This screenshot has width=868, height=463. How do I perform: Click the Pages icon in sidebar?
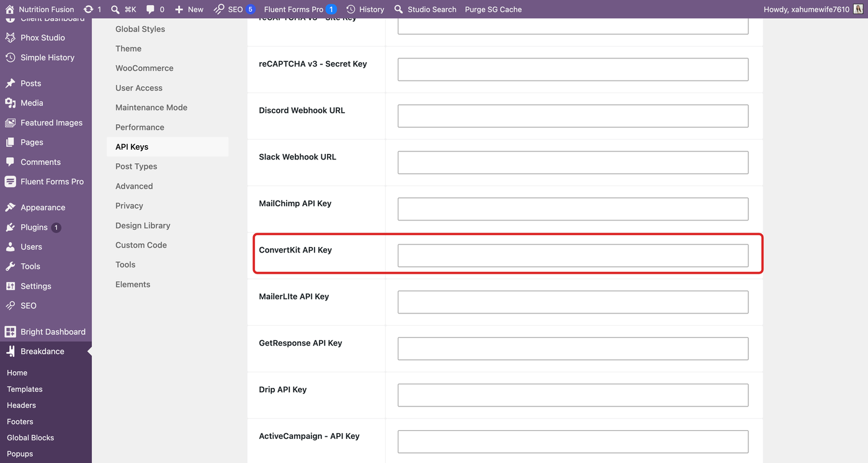[x=10, y=142]
